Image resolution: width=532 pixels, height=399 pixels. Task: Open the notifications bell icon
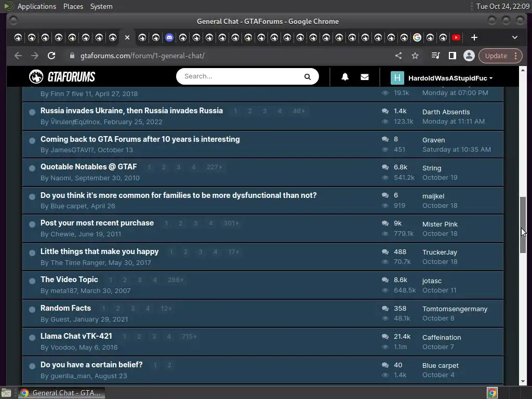(x=345, y=77)
